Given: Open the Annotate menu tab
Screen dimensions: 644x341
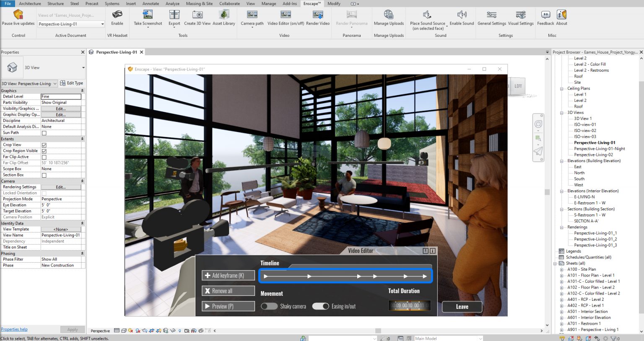Looking at the screenshot, I should (151, 3).
